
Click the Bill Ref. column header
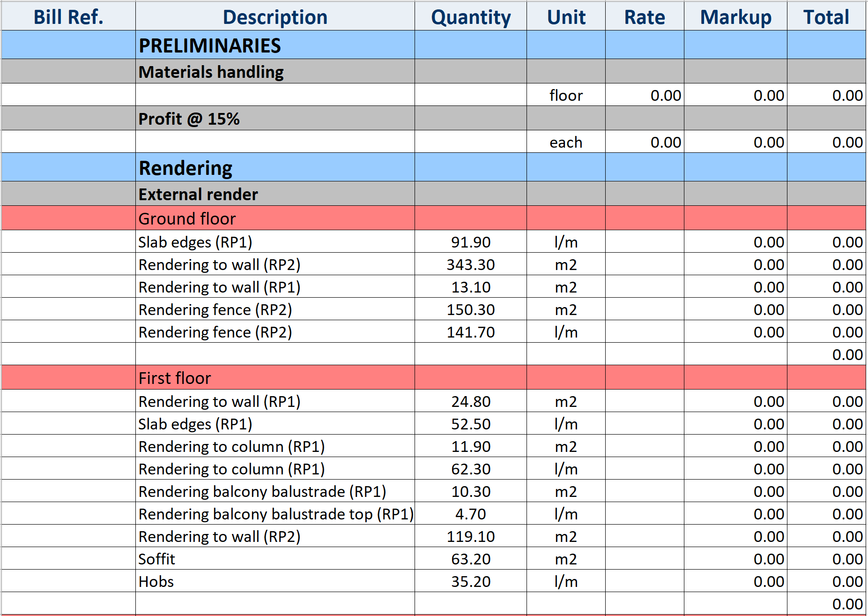(x=68, y=17)
